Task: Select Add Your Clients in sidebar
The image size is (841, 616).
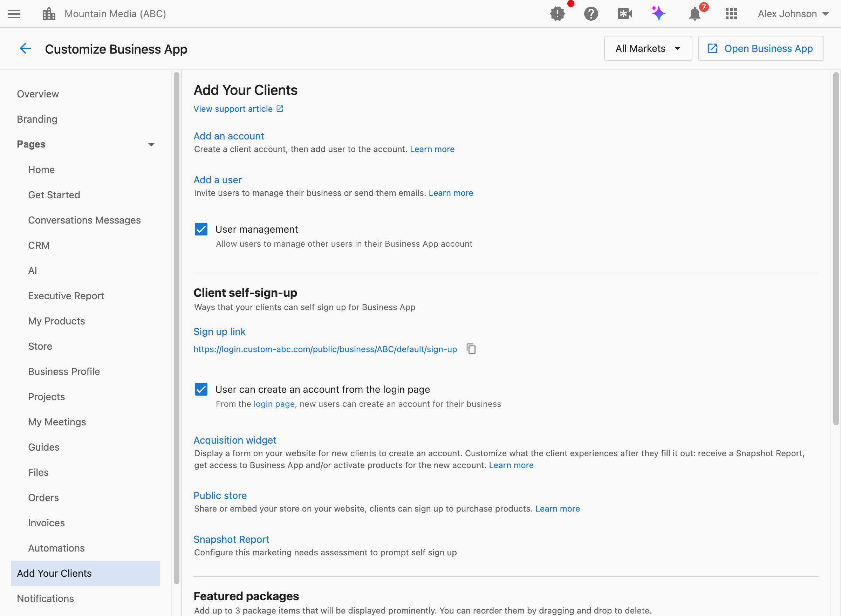Action: 86,573
